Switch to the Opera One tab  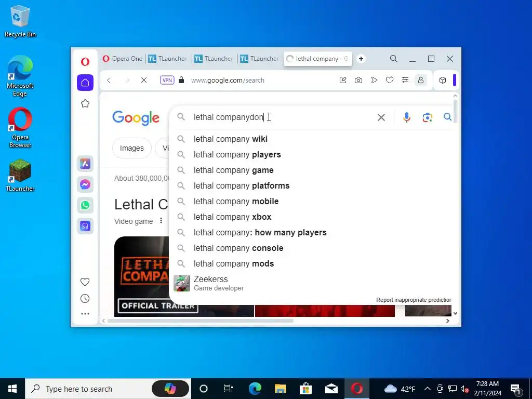click(123, 59)
